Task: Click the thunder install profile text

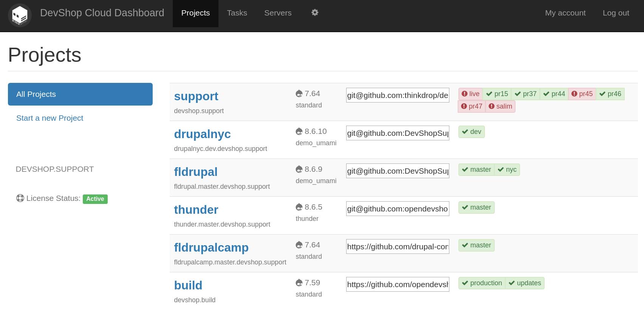Action: click(307, 219)
